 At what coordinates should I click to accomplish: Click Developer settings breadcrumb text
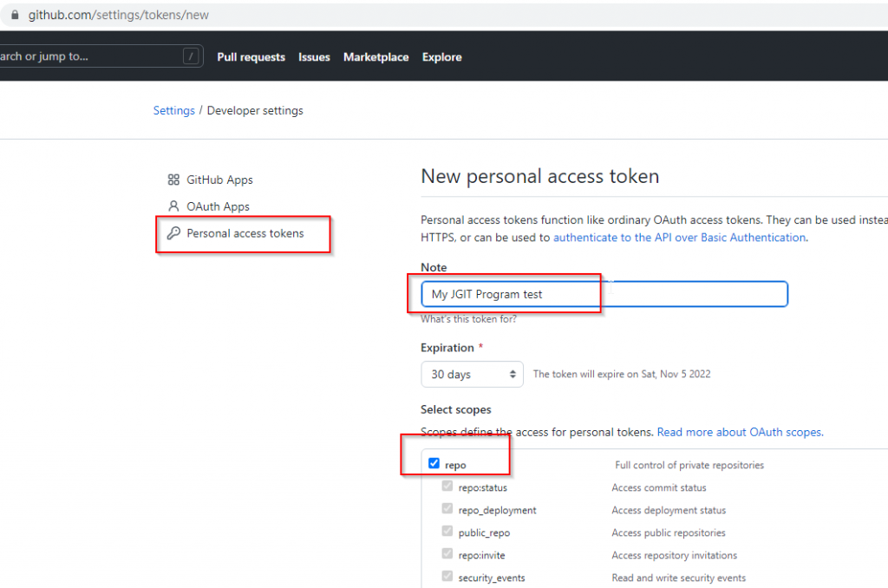coord(255,110)
